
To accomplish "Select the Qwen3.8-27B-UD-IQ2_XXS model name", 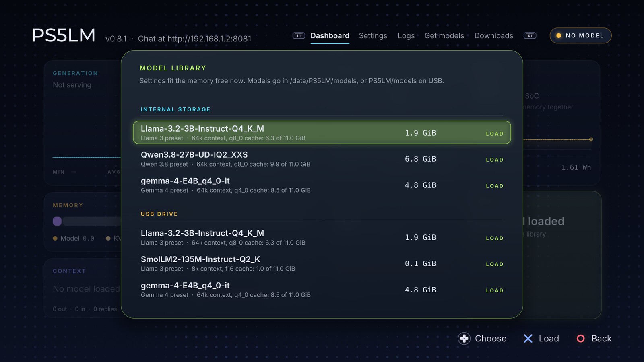I will click(194, 155).
